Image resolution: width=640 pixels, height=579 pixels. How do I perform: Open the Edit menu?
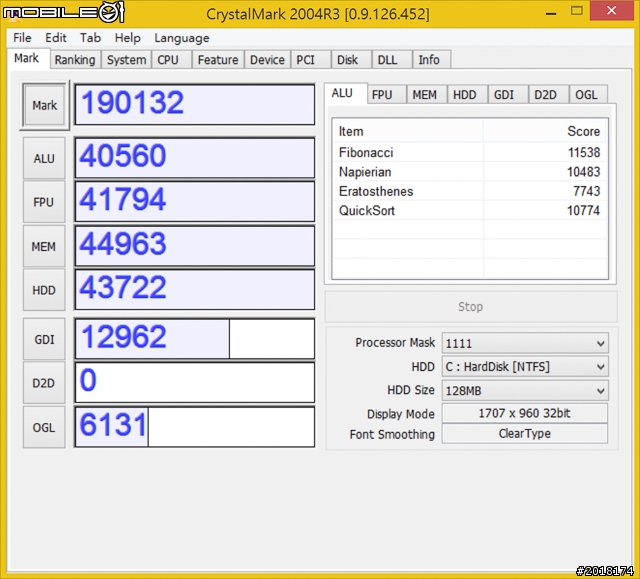[x=56, y=38]
